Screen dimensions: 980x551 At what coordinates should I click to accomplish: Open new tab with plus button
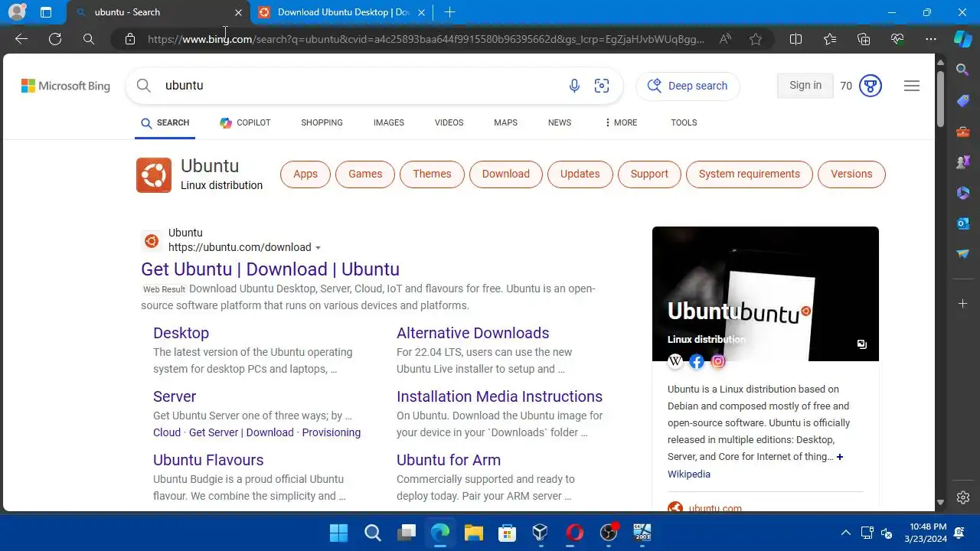tap(449, 12)
